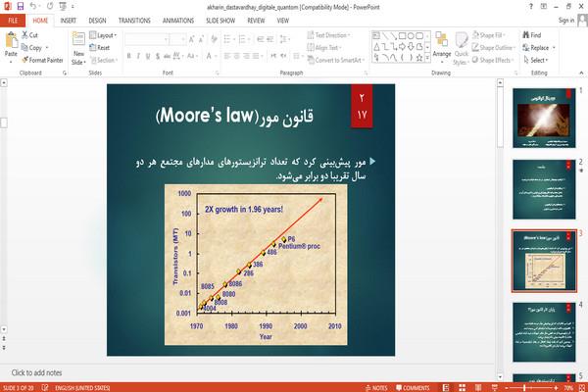Viewport: 588px width, 392px height.
Task: Decrease font size with the small A
Action: point(201,39)
